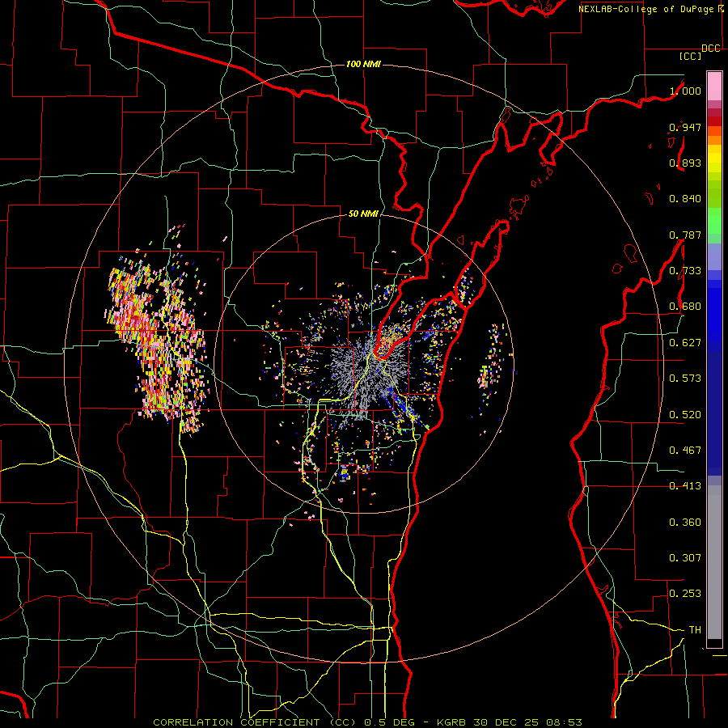Click the gray segment of the color bar

[714, 562]
